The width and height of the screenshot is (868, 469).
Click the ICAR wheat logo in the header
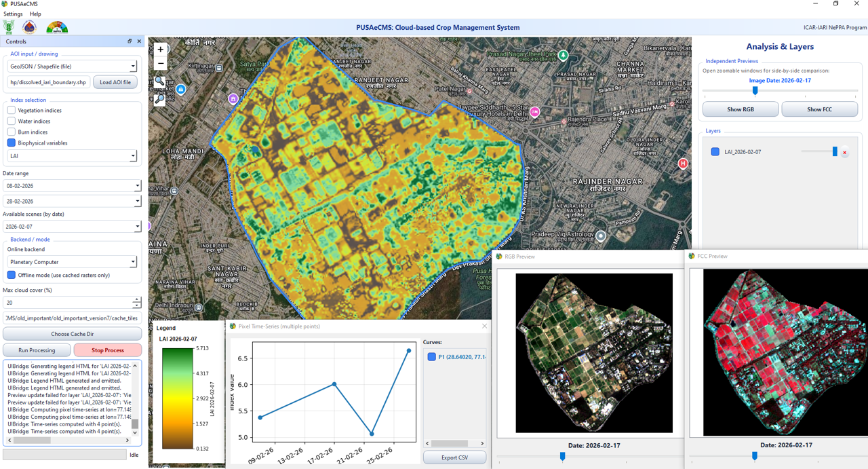(9, 27)
